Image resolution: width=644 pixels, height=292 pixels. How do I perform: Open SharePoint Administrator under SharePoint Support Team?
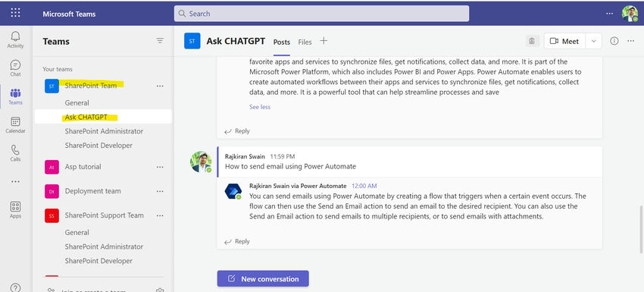coord(104,246)
